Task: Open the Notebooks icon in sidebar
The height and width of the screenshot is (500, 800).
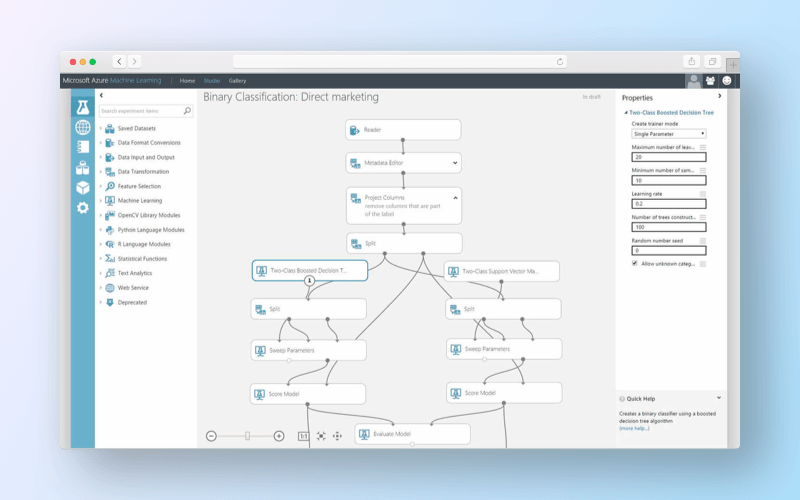Action: click(x=83, y=147)
